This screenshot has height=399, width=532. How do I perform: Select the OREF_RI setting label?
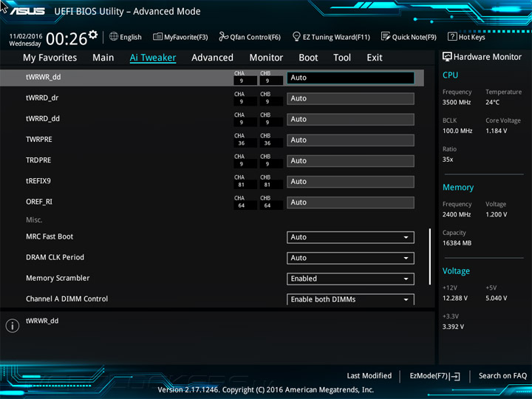[39, 202]
